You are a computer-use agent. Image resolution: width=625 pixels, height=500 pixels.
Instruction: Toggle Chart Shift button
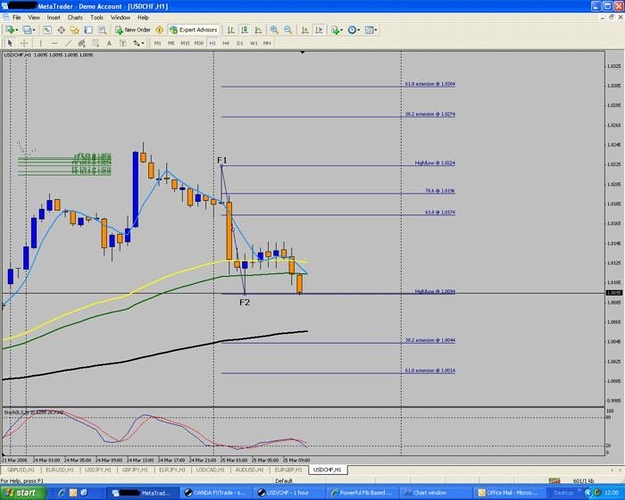319,30
